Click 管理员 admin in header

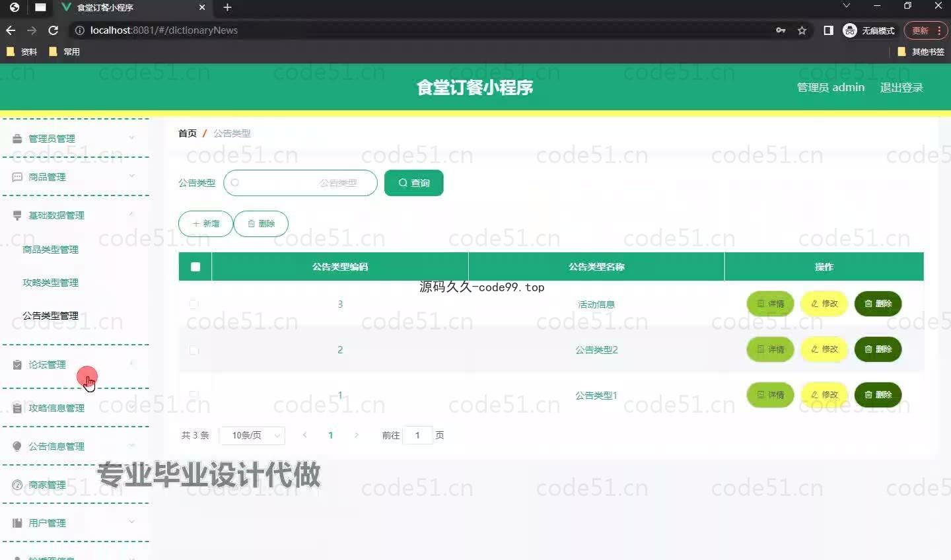point(831,87)
